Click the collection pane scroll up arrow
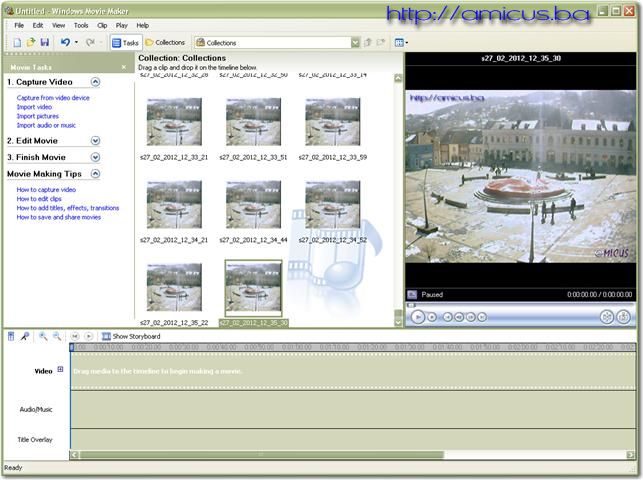The height and width of the screenshot is (480, 643). coord(398,78)
